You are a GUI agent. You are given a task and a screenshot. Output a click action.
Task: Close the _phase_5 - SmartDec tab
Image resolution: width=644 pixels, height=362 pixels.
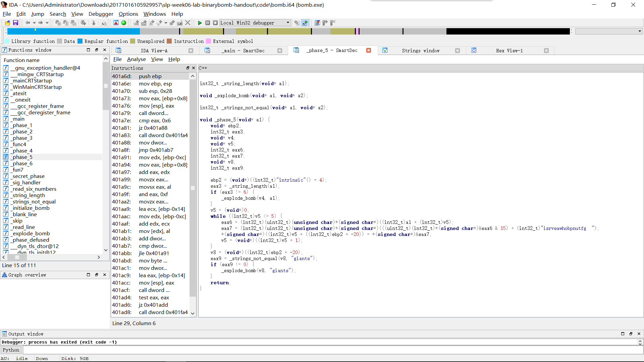[x=369, y=50]
